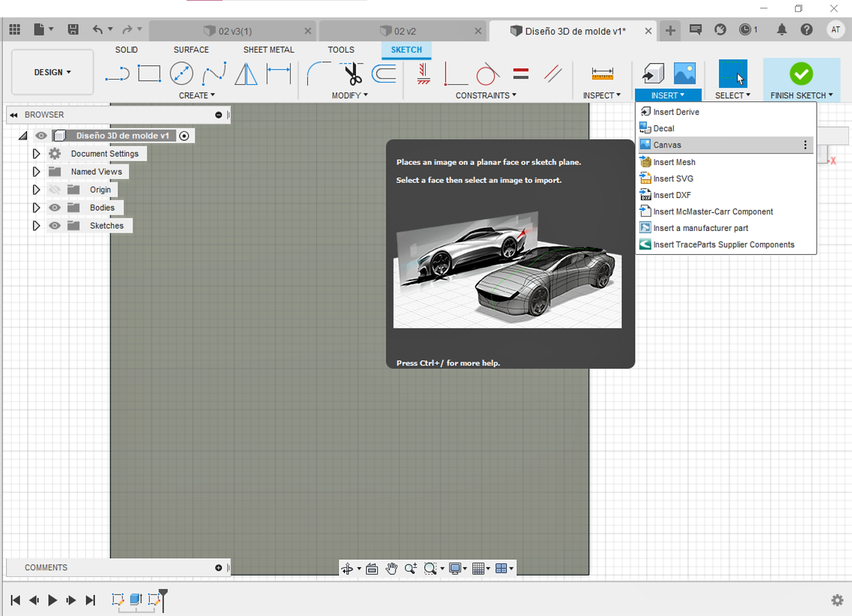Open the DESIGN workspace dropdown
Image resolution: width=852 pixels, height=616 pixels.
tap(53, 73)
